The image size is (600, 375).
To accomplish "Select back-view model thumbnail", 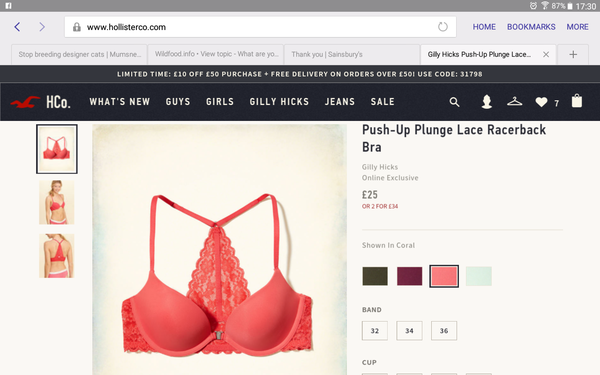I will point(57,256).
